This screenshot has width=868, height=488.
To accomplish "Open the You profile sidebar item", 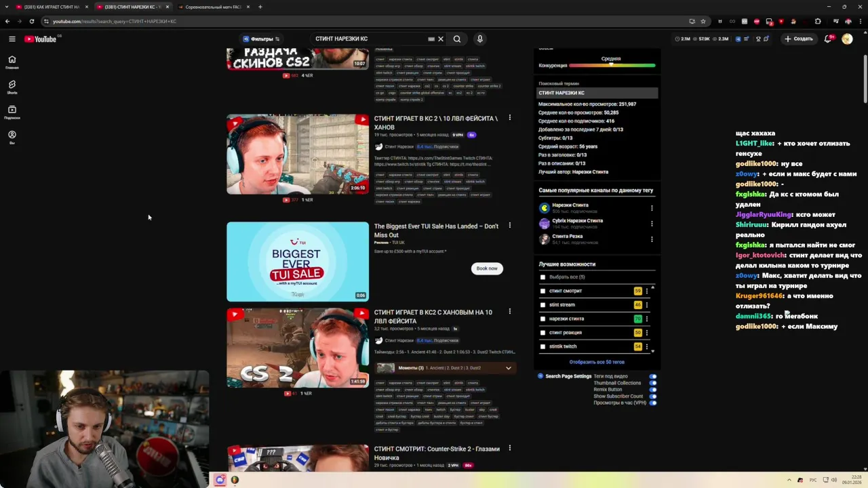I will pyautogui.click(x=12, y=137).
